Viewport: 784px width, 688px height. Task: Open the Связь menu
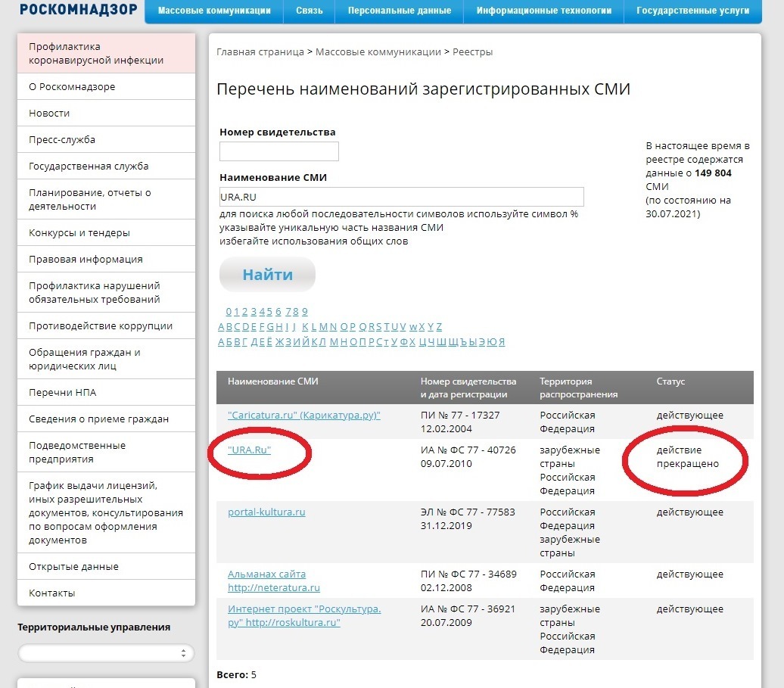point(309,11)
